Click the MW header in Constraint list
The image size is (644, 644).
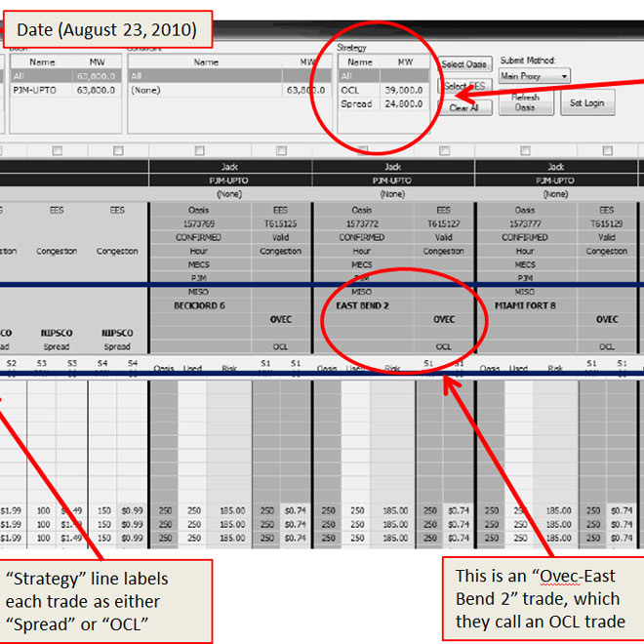294,61
